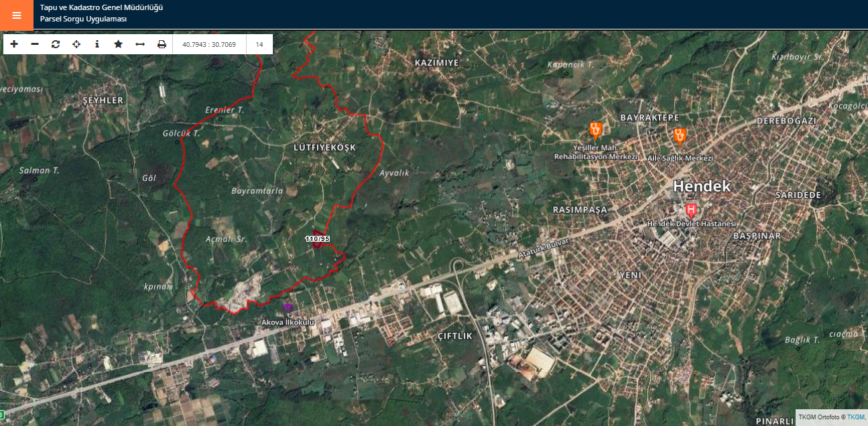868x426 pixels.
Task: Click the coordinates display 40.7943 : 30.7069
Action: coord(209,44)
